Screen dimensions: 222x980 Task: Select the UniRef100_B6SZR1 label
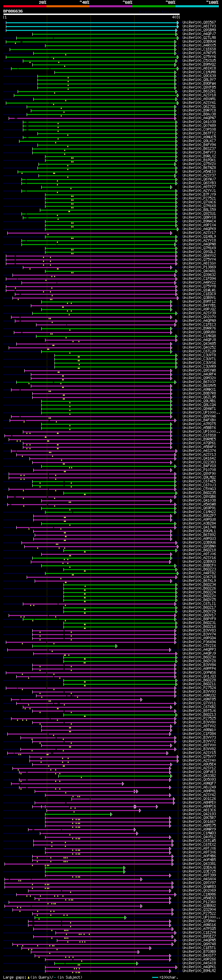199,91
